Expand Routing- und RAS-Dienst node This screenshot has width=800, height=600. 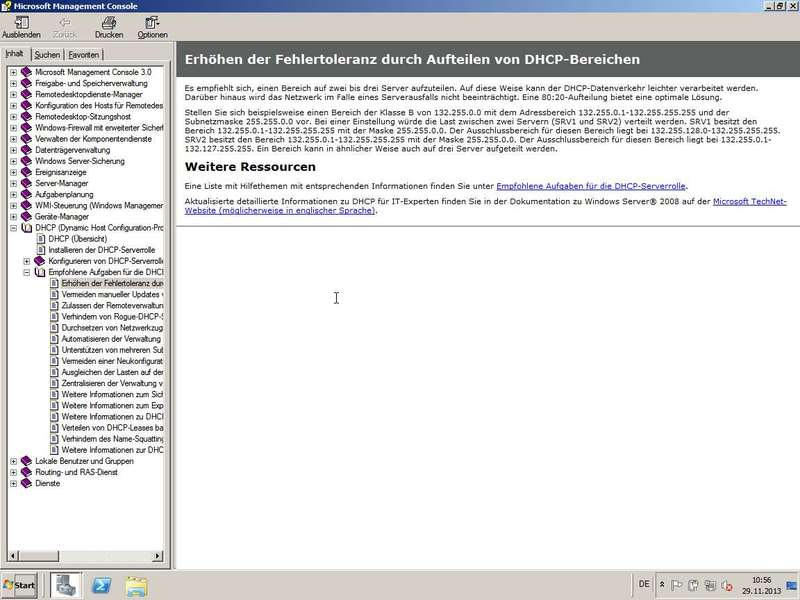(14, 472)
